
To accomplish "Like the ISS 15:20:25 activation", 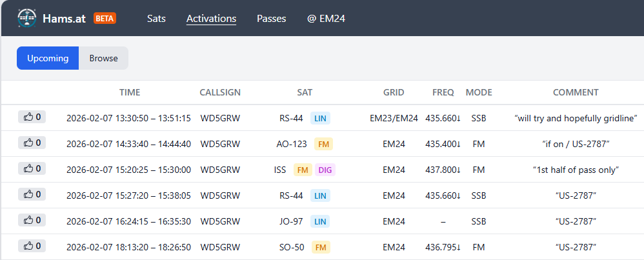I will tap(32, 168).
